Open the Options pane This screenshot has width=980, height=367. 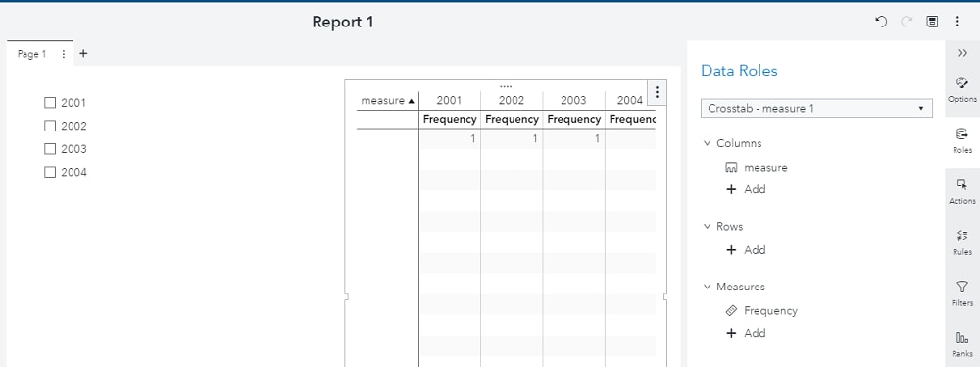(962, 90)
